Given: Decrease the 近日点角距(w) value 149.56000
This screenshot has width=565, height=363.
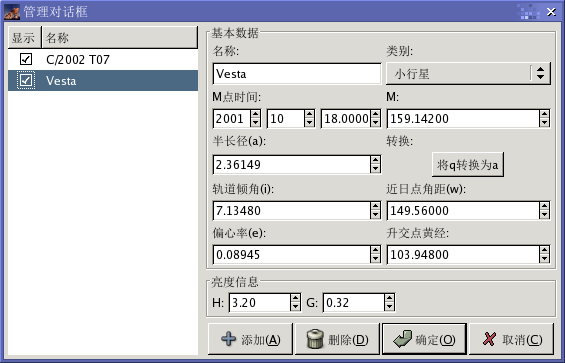Looking at the screenshot, I should [544, 215].
